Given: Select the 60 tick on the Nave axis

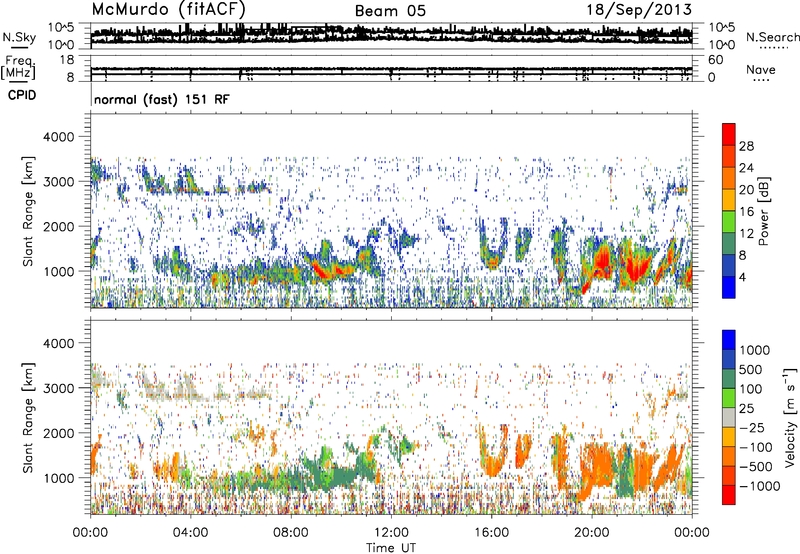Looking at the screenshot, I should [715, 60].
